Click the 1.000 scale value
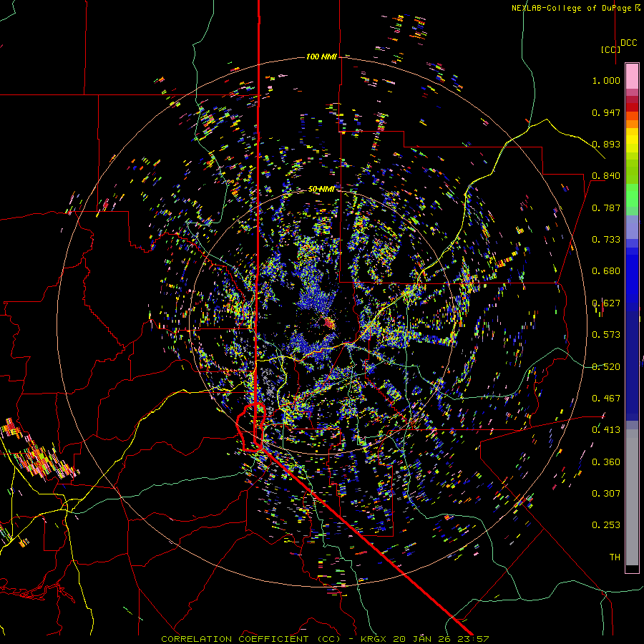 click(606, 80)
